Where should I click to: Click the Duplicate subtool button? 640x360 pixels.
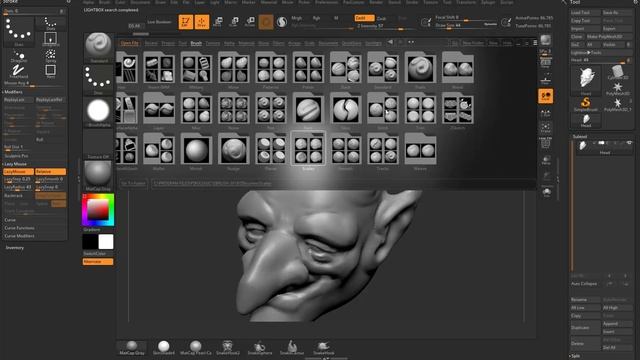(585, 328)
